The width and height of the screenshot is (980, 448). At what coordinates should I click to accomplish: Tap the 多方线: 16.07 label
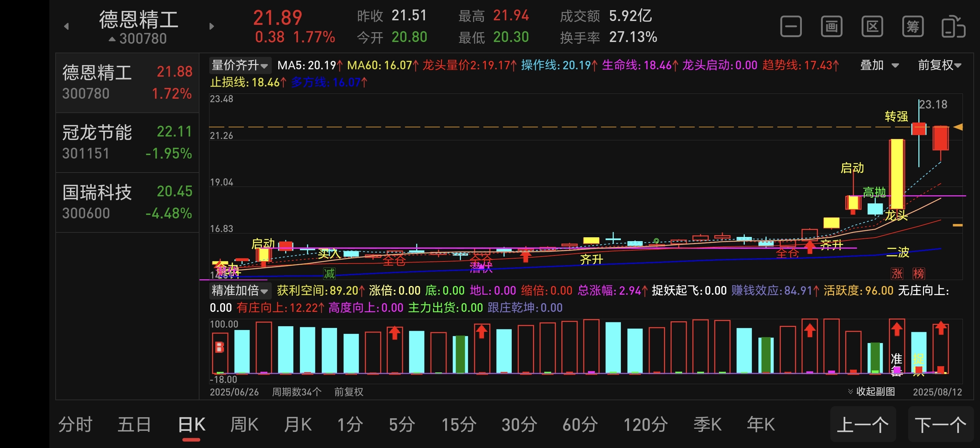point(329,82)
